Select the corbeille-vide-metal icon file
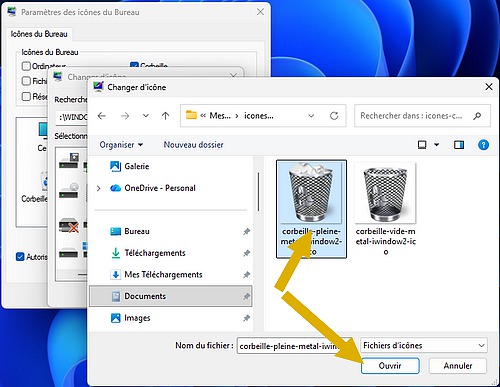 click(385, 209)
